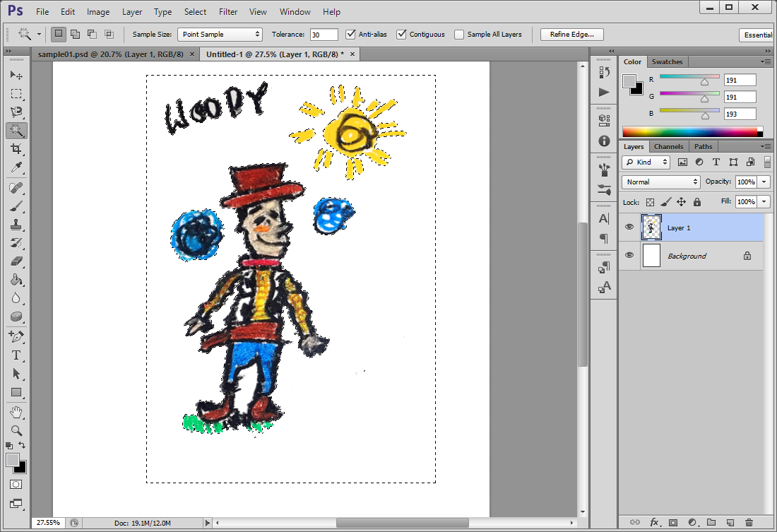Switch to the Channels tab
This screenshot has width=777, height=532.
(x=668, y=146)
